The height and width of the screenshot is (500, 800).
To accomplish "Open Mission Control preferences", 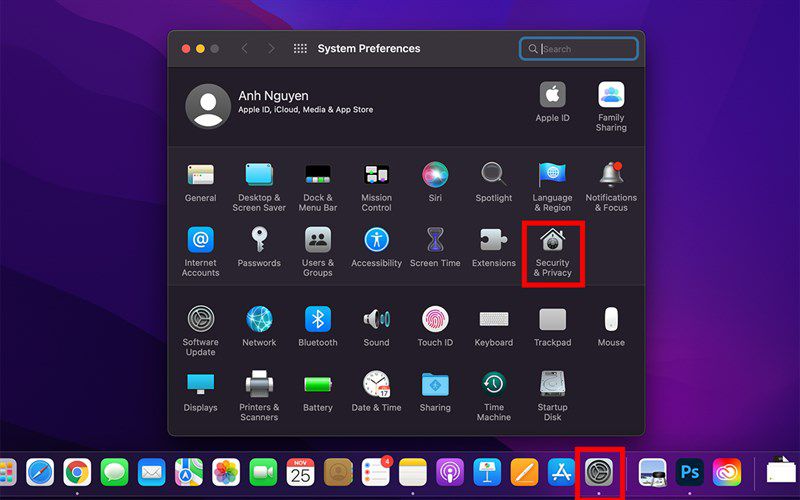I will [377, 187].
